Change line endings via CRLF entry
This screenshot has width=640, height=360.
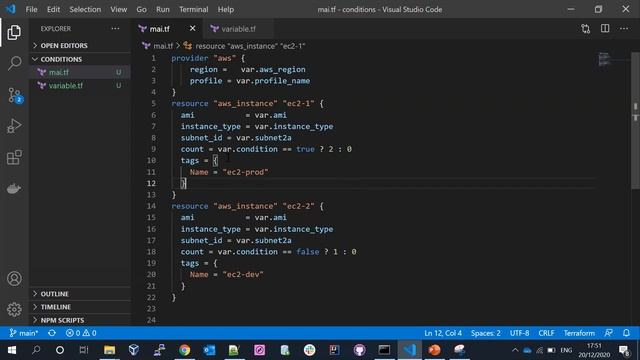546,333
